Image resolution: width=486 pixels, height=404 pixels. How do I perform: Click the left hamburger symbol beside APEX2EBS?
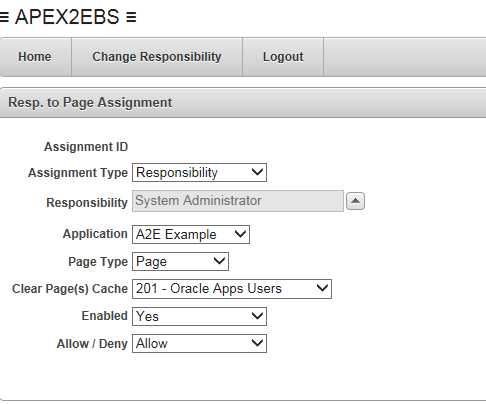pyautogui.click(x=4, y=17)
